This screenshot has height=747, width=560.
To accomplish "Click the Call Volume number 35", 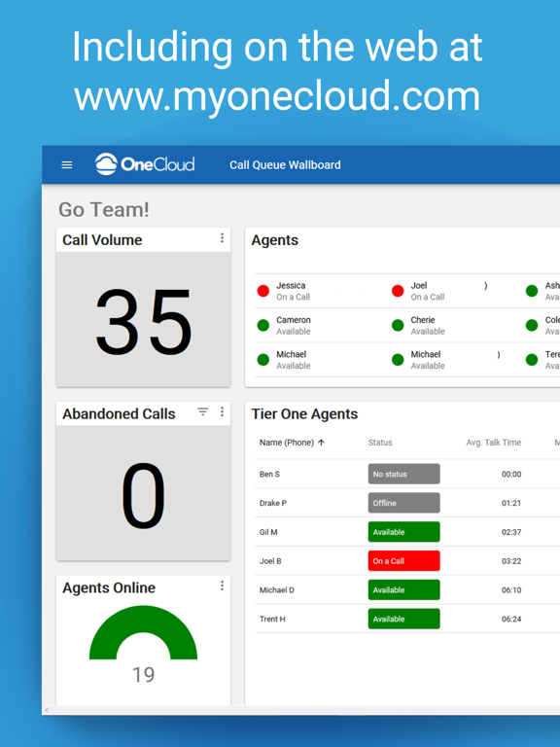I will (x=143, y=322).
